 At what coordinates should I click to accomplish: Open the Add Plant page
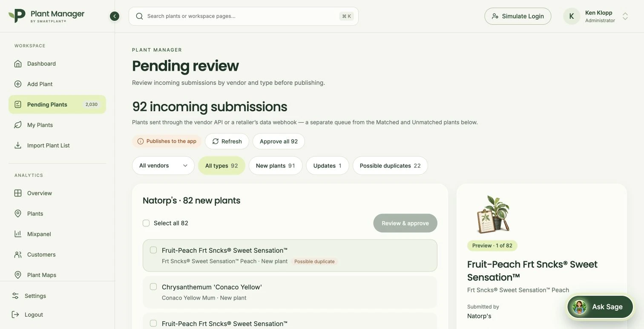[x=57, y=84]
